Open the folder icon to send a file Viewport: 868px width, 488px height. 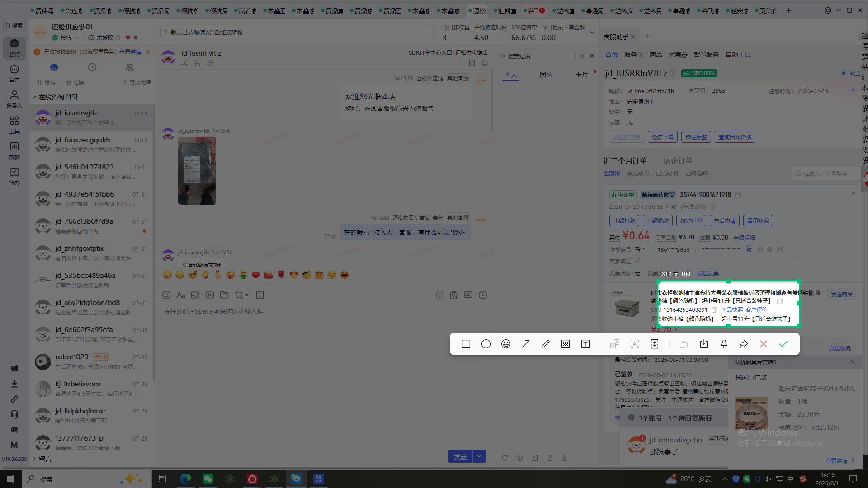click(x=224, y=295)
